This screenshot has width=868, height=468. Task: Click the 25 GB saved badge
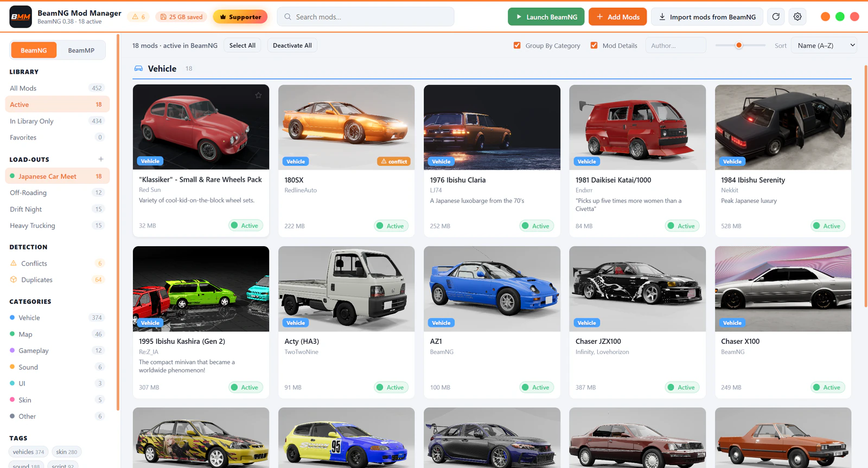181,17
